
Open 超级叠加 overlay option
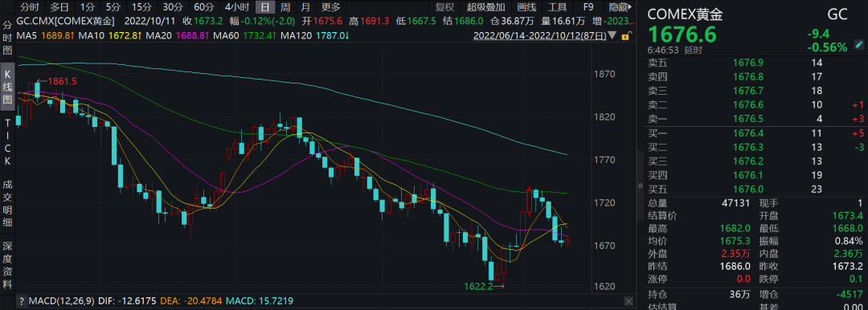485,7
